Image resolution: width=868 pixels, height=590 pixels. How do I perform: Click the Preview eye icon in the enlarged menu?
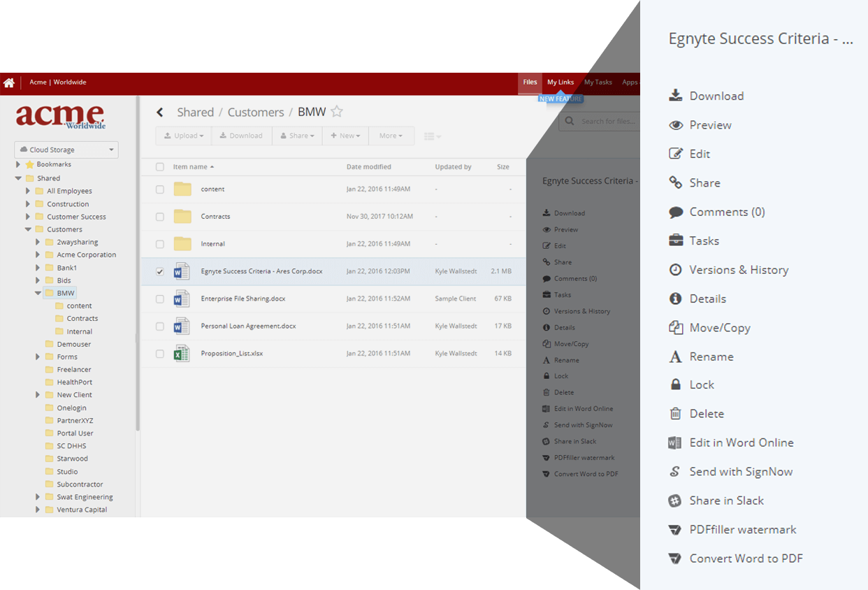pyautogui.click(x=675, y=125)
